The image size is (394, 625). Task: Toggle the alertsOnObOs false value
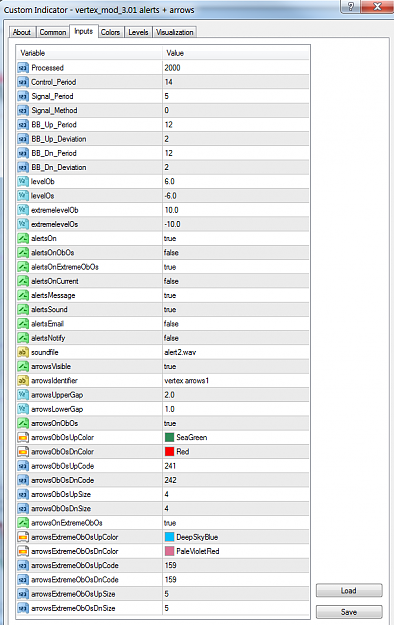point(171,253)
